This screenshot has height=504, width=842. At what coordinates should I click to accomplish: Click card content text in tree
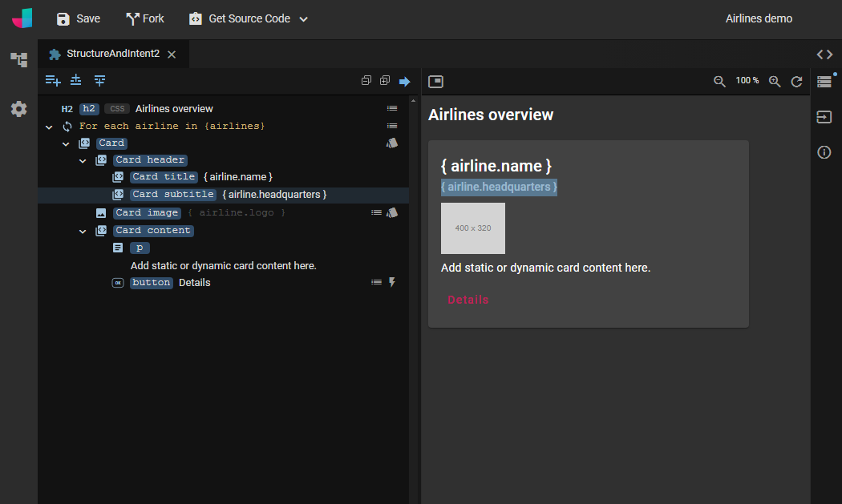coord(224,266)
